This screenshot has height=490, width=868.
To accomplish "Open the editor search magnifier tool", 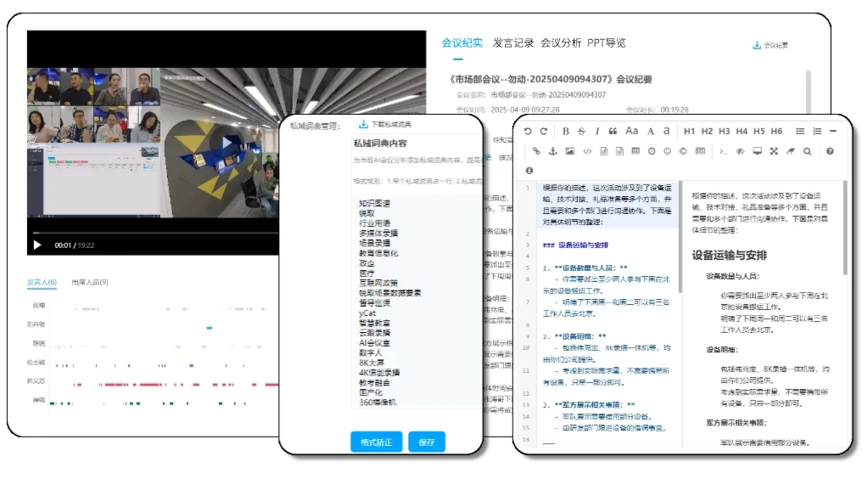I will click(x=807, y=151).
